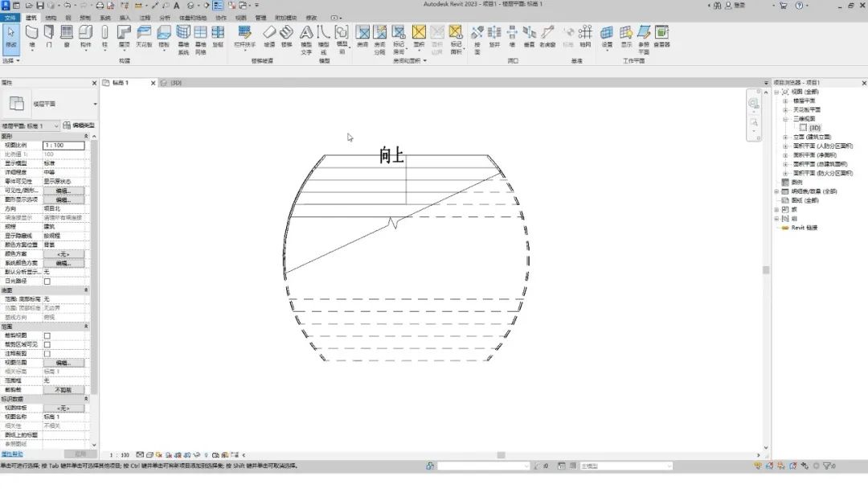
Task: Click the view scale 1:100 input field
Action: coord(63,145)
